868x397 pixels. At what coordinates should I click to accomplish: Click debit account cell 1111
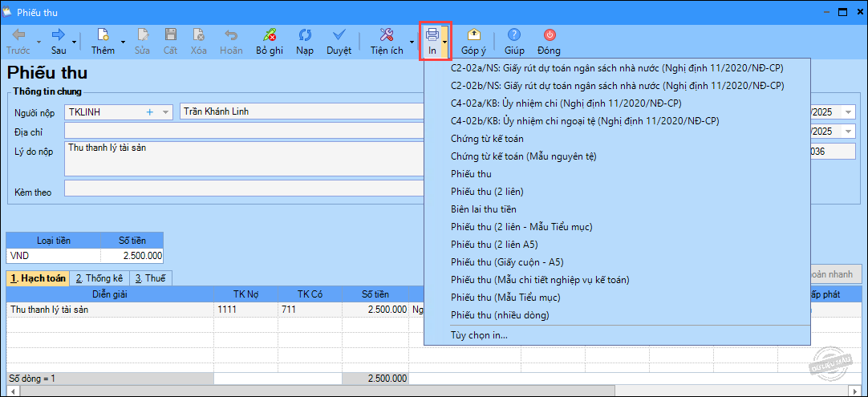245,310
